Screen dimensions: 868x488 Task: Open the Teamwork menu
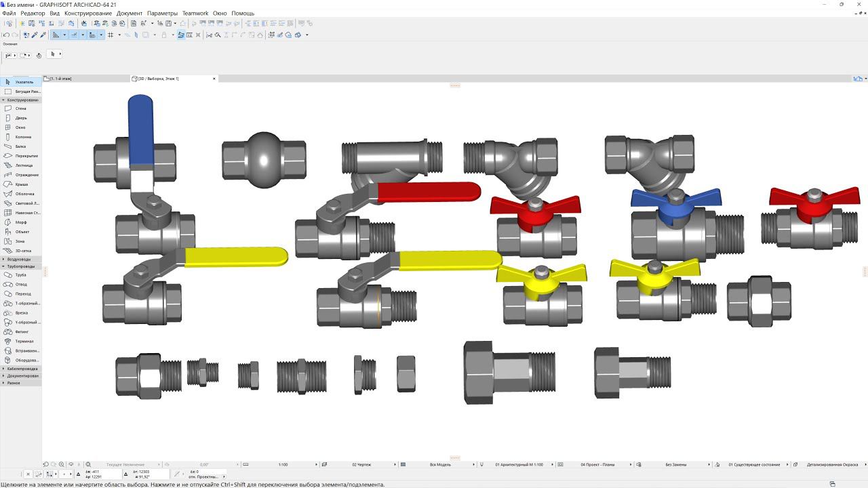tap(195, 14)
